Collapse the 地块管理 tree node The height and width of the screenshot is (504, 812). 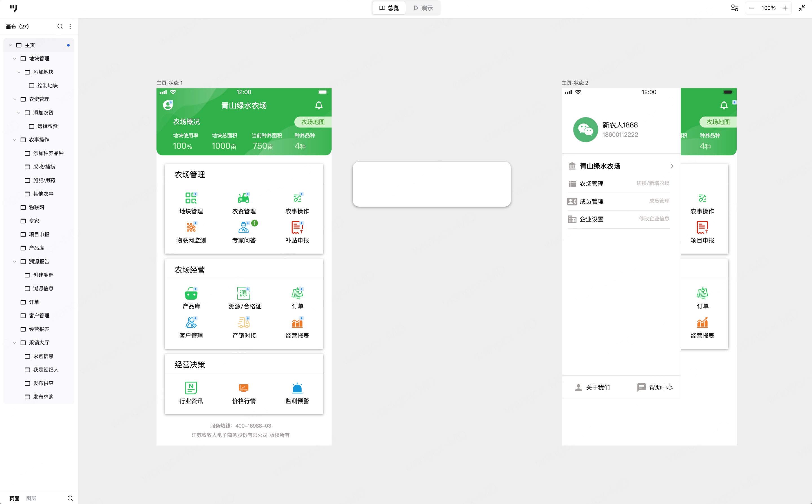click(15, 59)
